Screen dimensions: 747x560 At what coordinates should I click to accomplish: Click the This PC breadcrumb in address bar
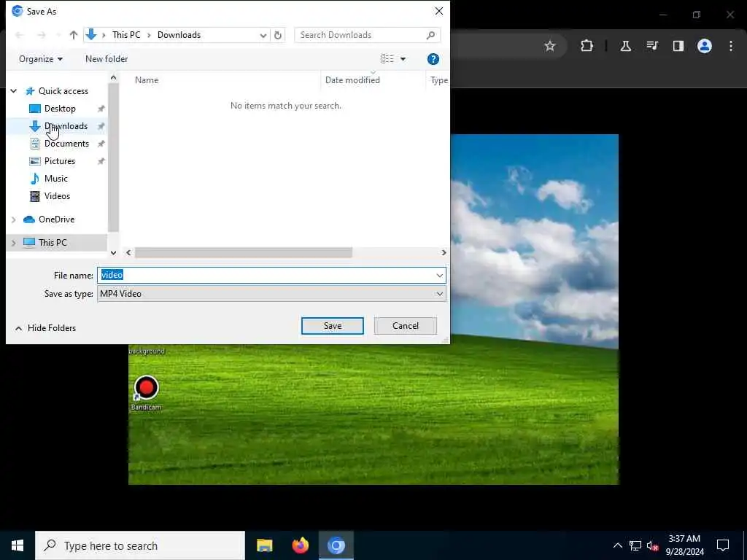coord(126,35)
